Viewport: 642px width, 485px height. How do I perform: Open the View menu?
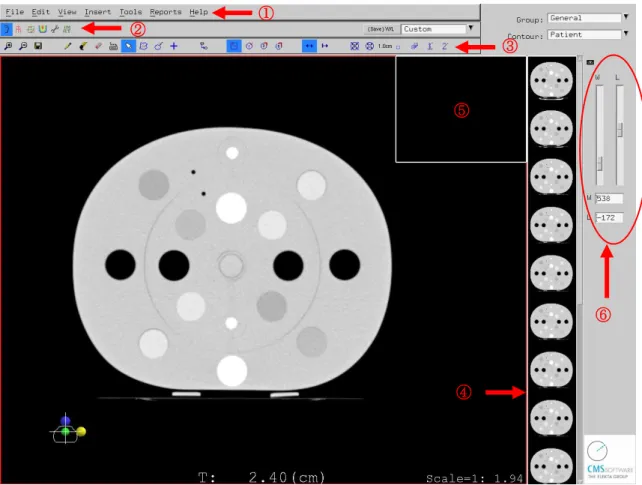pyautogui.click(x=67, y=12)
